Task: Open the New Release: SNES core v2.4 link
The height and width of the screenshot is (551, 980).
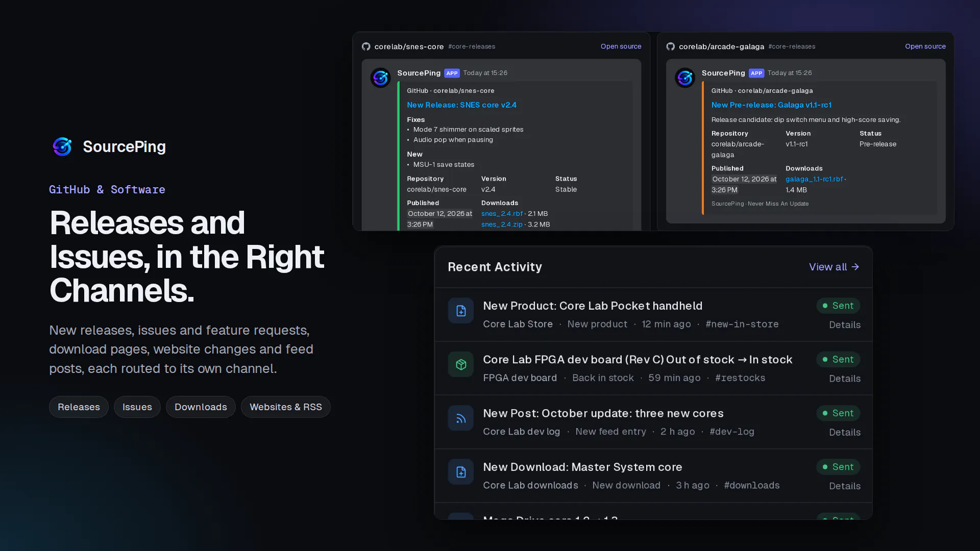Action: pyautogui.click(x=461, y=105)
